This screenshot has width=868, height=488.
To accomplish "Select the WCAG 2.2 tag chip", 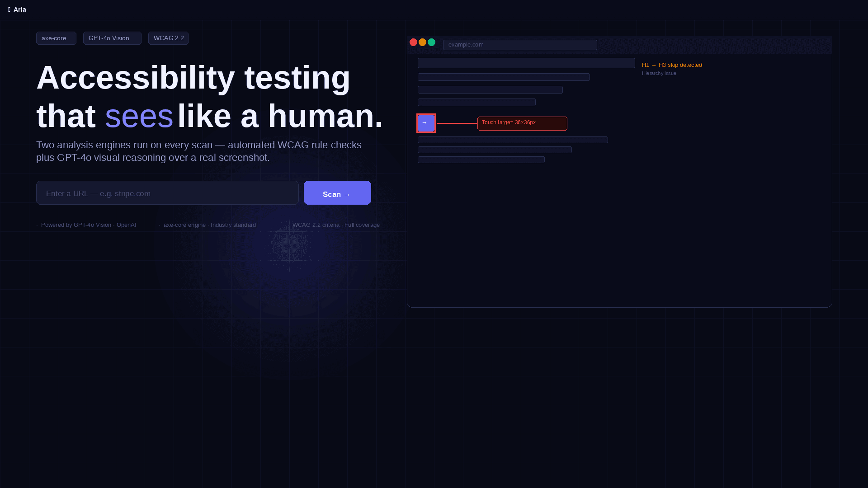I will [x=168, y=38].
